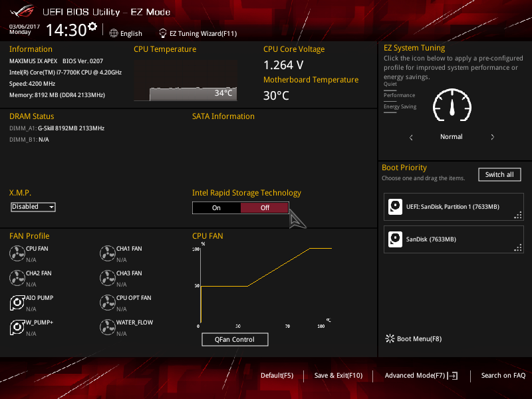Open Boot Menu (F8) star icon
Viewport: 532px width, 399px height.
[390, 338]
